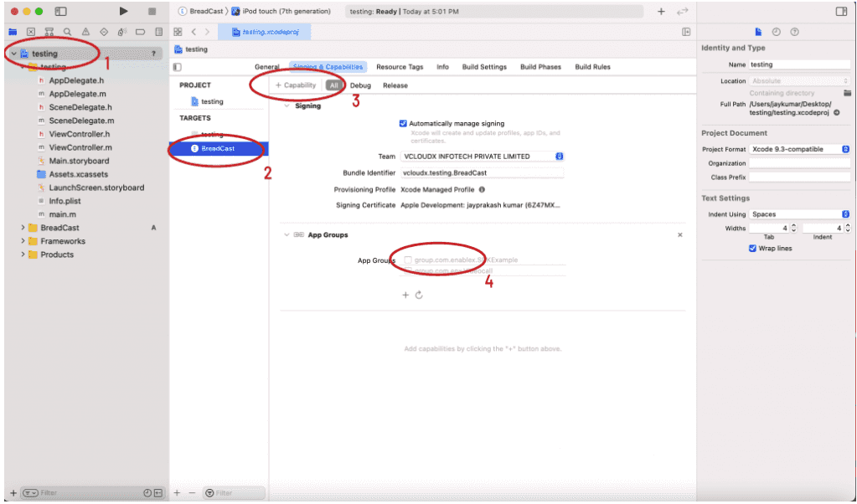
Task: Show the History inspector
Action: tap(776, 32)
